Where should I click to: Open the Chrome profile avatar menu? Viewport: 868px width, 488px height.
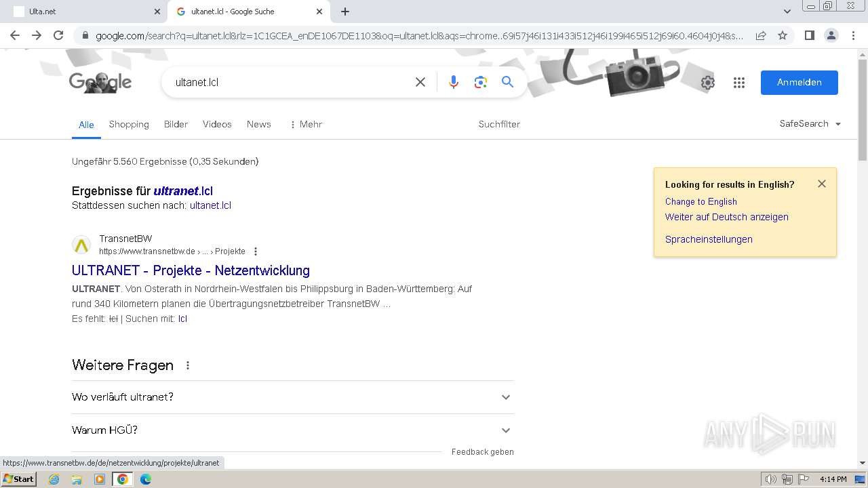point(831,35)
